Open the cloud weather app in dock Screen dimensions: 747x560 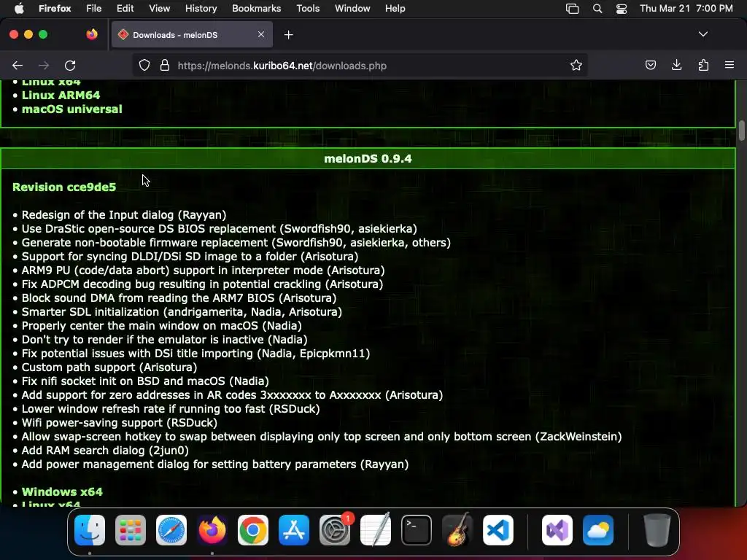(x=598, y=530)
